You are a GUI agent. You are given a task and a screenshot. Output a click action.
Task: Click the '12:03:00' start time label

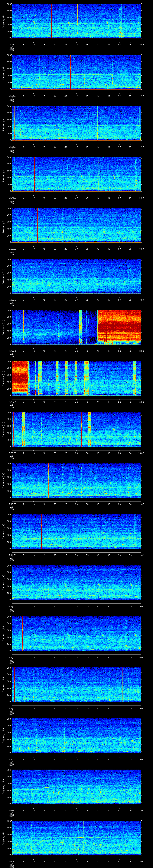(12, 147)
